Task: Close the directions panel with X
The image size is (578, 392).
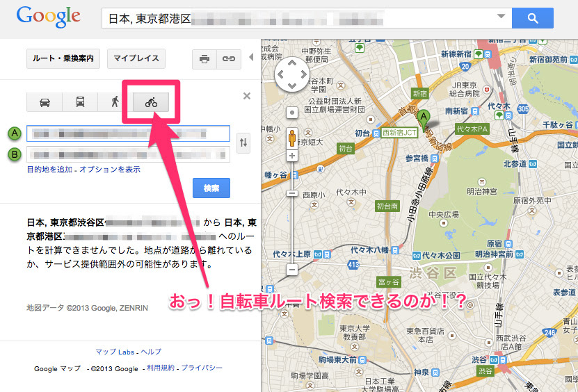Action: click(x=247, y=96)
